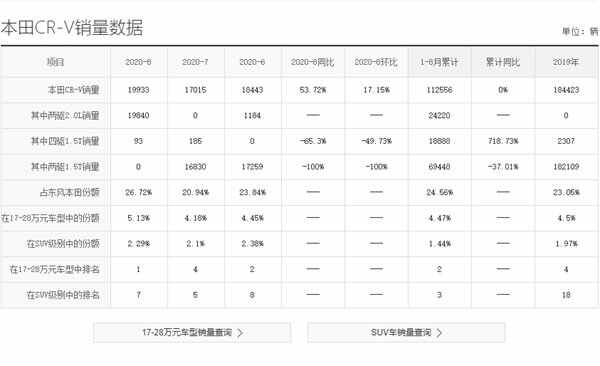Click the 4.47% cumulative share cell
This screenshot has height=366, width=600.
(439, 218)
